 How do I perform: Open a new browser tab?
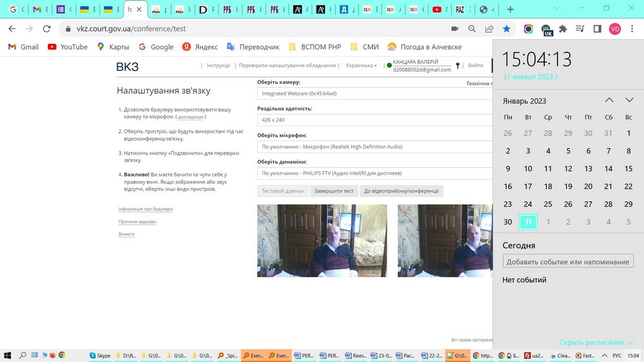(510, 9)
